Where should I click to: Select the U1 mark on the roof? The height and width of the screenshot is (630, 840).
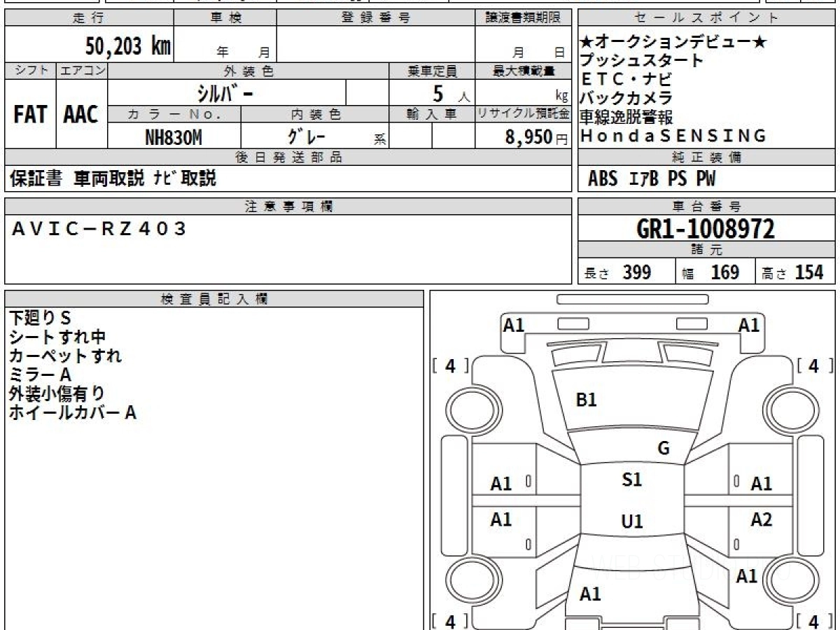(x=632, y=521)
